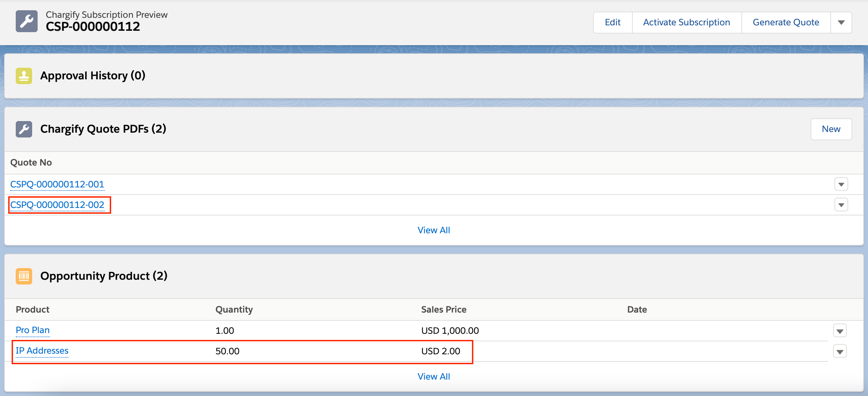The height and width of the screenshot is (396, 868).
Task: Open row menu for quote CSPQ-000000112-002
Action: click(x=841, y=205)
